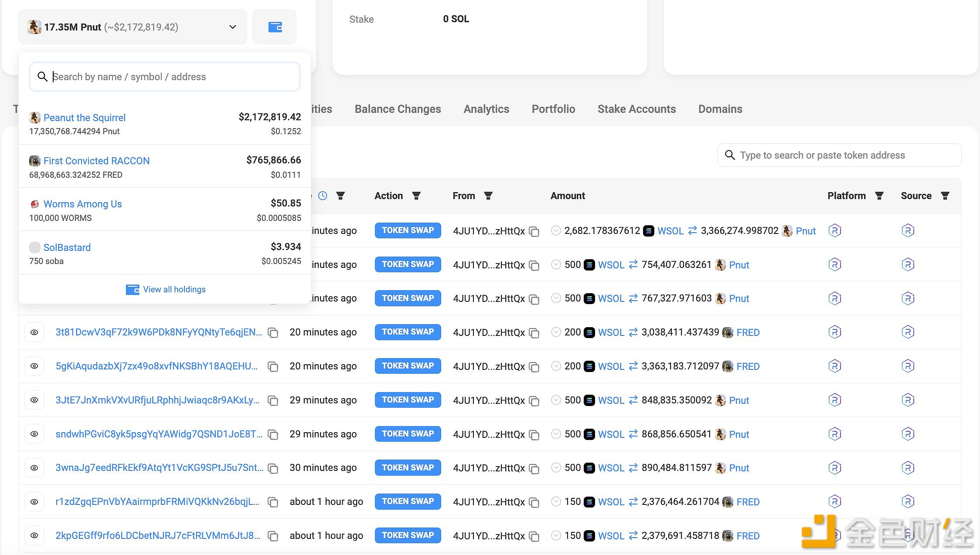The width and height of the screenshot is (980, 555).
Task: Toggle eye icon for r1zdZgqEPnVbYAair transaction
Action: tap(34, 502)
